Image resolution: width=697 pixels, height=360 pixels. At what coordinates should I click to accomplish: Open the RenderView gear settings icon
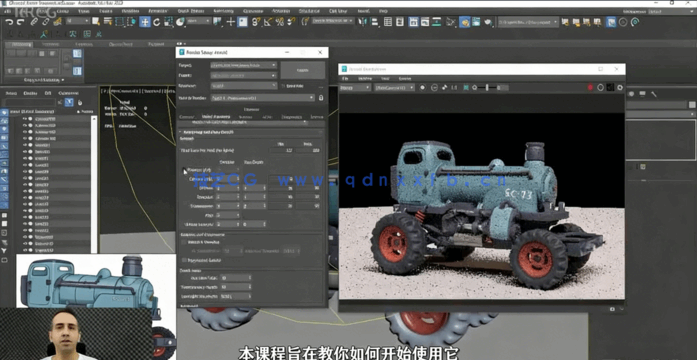pyautogui.click(x=620, y=88)
